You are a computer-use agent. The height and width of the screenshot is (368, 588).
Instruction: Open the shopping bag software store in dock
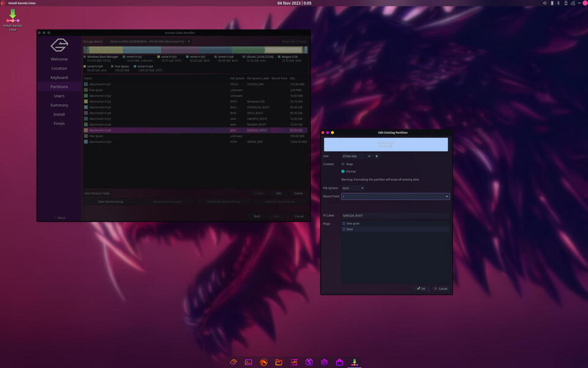[339, 362]
